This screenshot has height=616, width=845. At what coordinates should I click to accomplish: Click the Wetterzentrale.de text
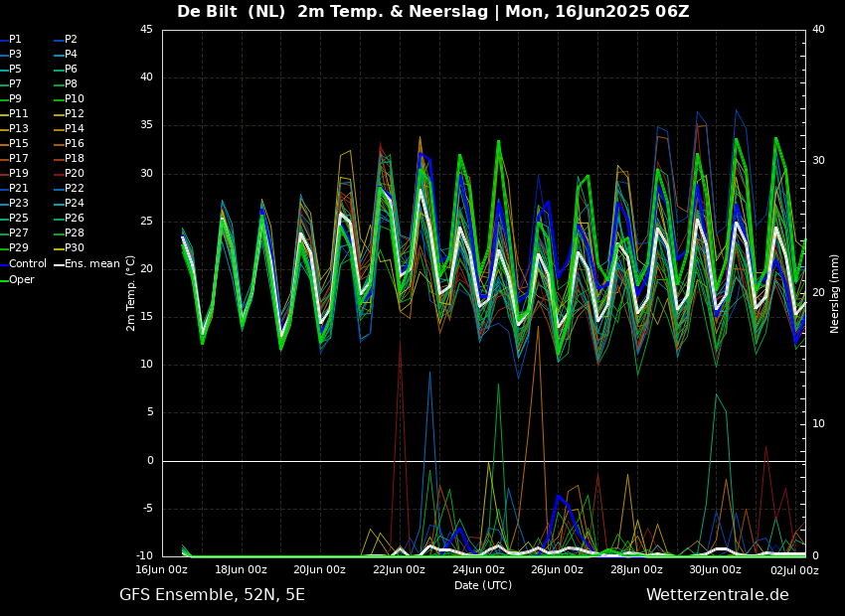coord(717,595)
